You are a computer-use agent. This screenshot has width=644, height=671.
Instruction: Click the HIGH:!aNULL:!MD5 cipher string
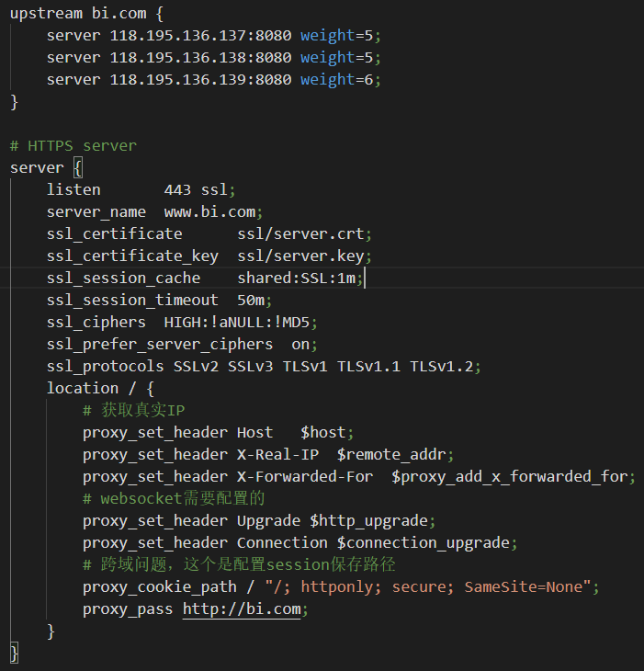[x=236, y=323]
